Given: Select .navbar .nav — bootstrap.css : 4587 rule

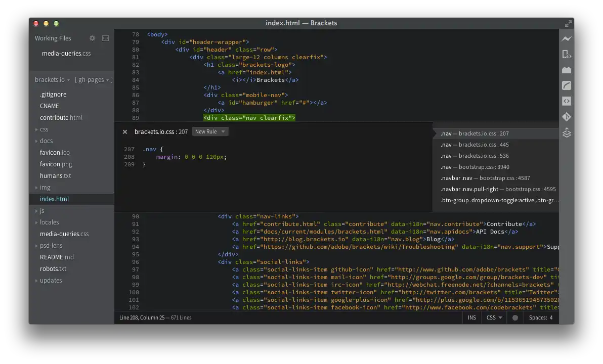Looking at the screenshot, I should [485, 178].
